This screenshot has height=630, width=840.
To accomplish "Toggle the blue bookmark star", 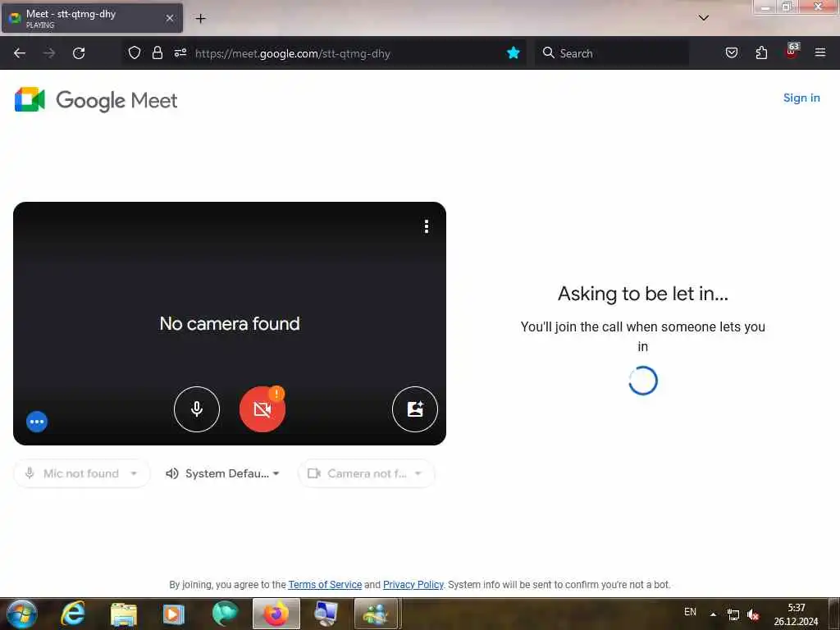I will coord(514,52).
